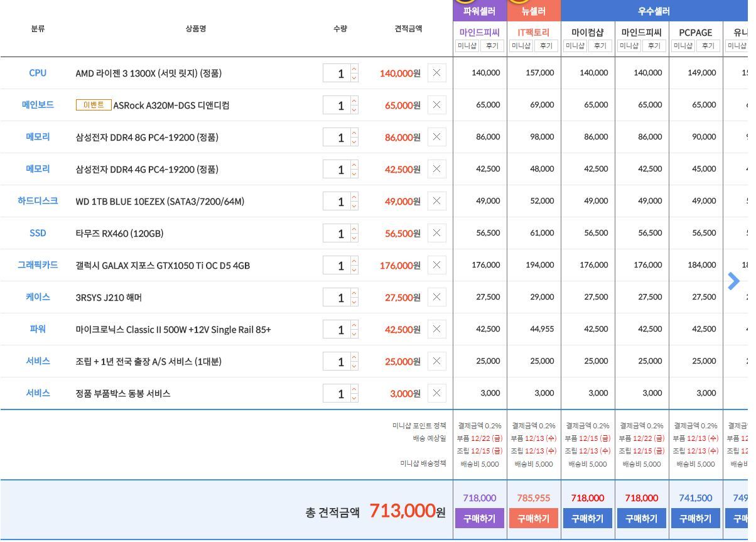Open the PCPAGE seller name

point(696,32)
